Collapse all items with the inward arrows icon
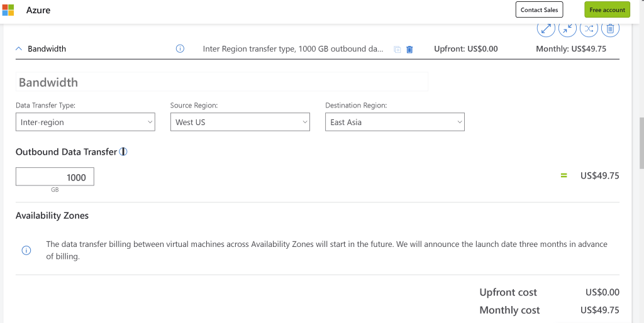The height and width of the screenshot is (323, 644). click(x=567, y=29)
